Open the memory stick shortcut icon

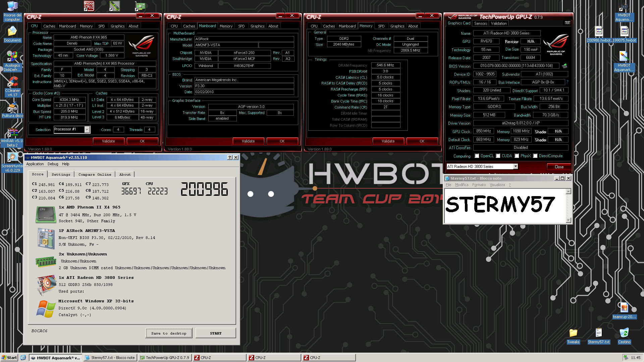click(x=115, y=6)
